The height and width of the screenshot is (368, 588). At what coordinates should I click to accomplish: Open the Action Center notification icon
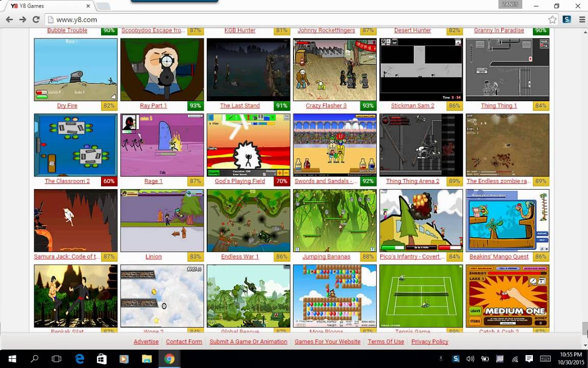tap(529, 359)
